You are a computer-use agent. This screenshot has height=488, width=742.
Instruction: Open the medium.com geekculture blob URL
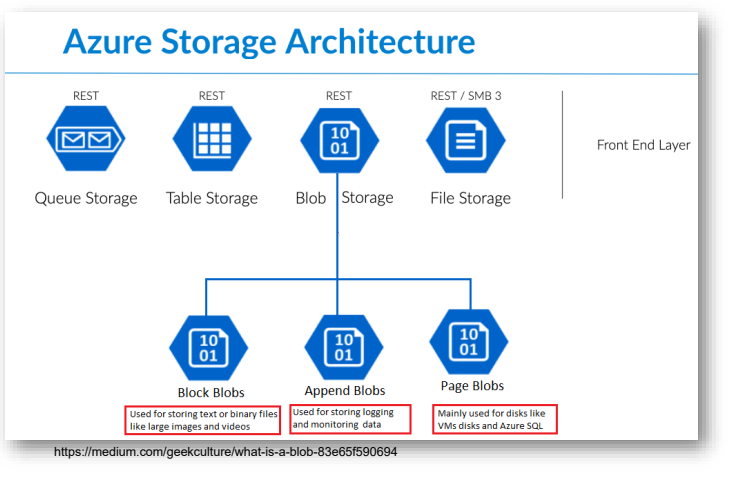pyautogui.click(x=225, y=452)
